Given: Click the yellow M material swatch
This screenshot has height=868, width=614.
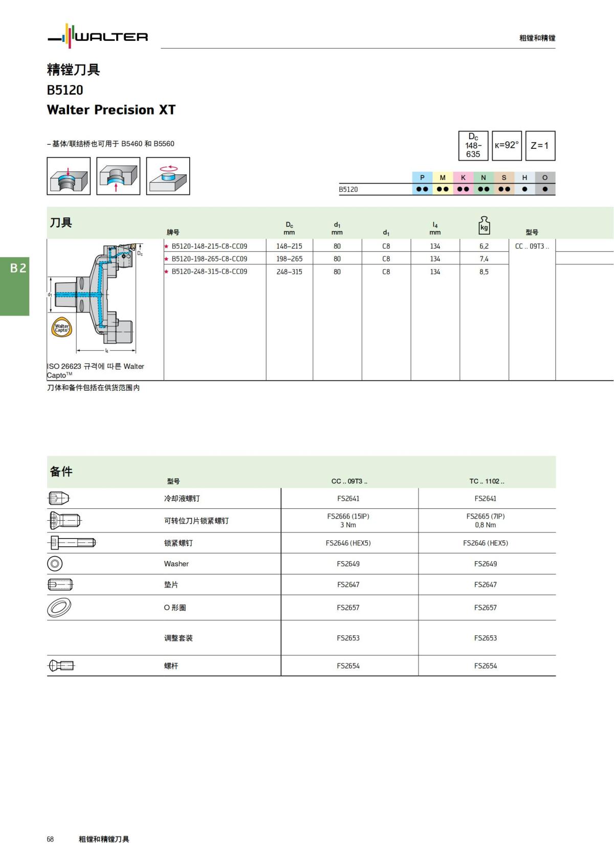Looking at the screenshot, I should (443, 183).
